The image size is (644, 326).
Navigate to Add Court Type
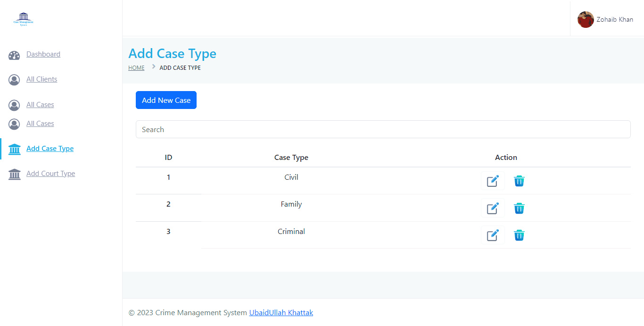point(51,174)
